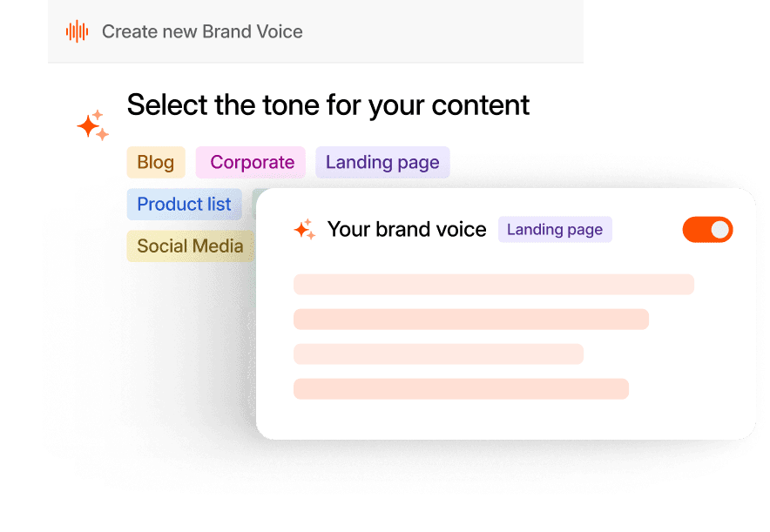
Task: Click the third placeholder text line
Action: click(439, 354)
